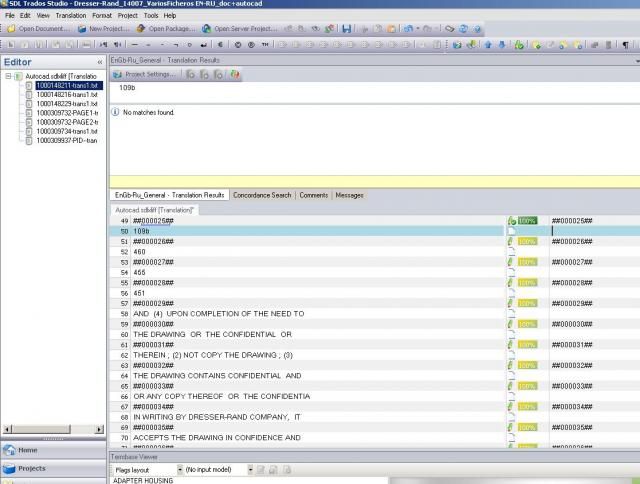Click the green confirm segment pencil icon
640x484 pixels.
point(519,45)
